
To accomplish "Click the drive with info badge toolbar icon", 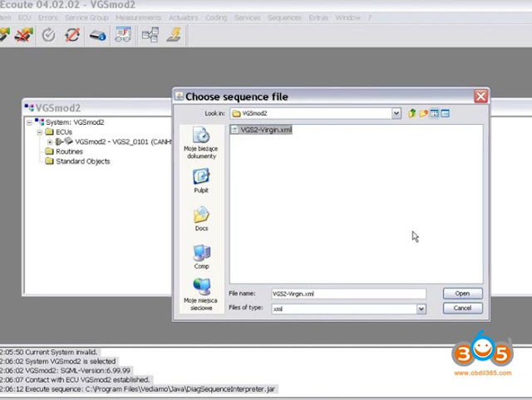I will coord(98,35).
